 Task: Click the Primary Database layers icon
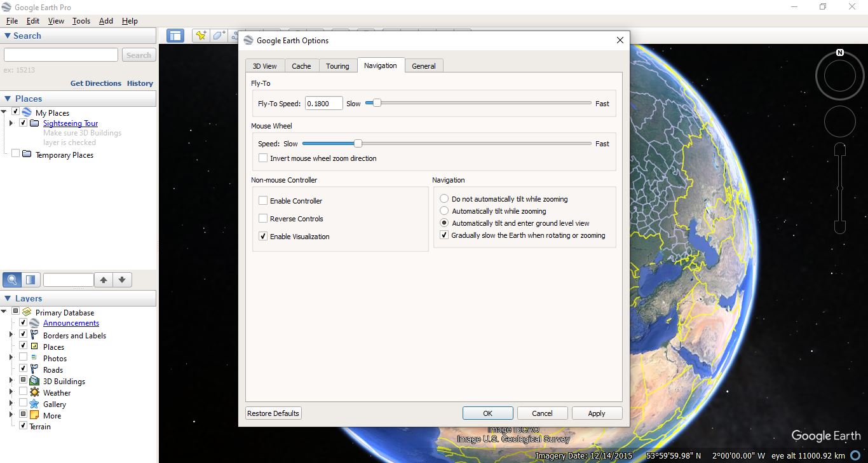pos(27,312)
